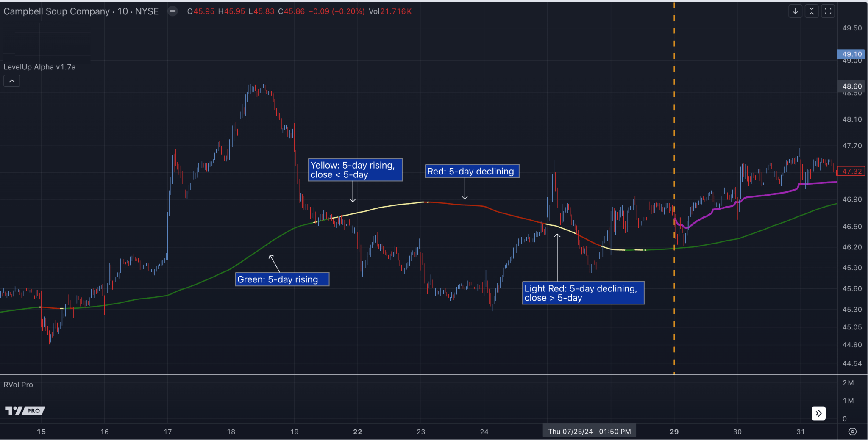This screenshot has width=868, height=440.
Task: Click the move pane down arrow icon
Action: [x=795, y=11]
